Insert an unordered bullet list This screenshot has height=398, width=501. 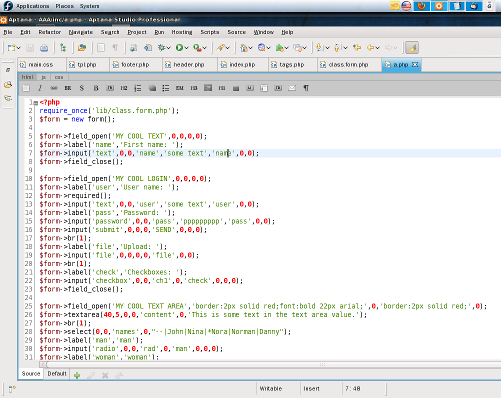point(166,88)
